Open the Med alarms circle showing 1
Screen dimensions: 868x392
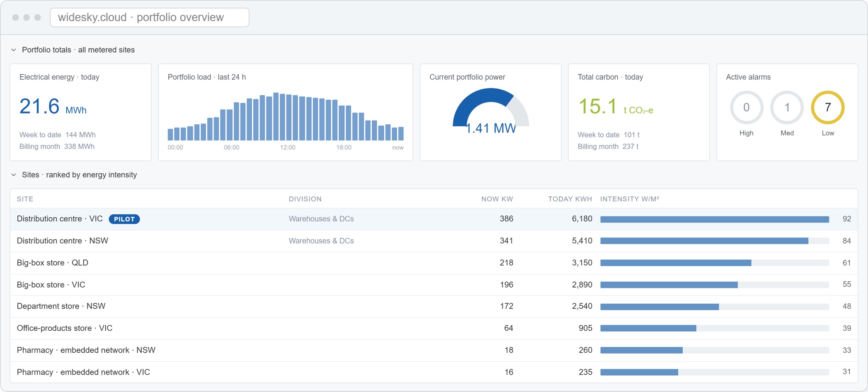(787, 108)
